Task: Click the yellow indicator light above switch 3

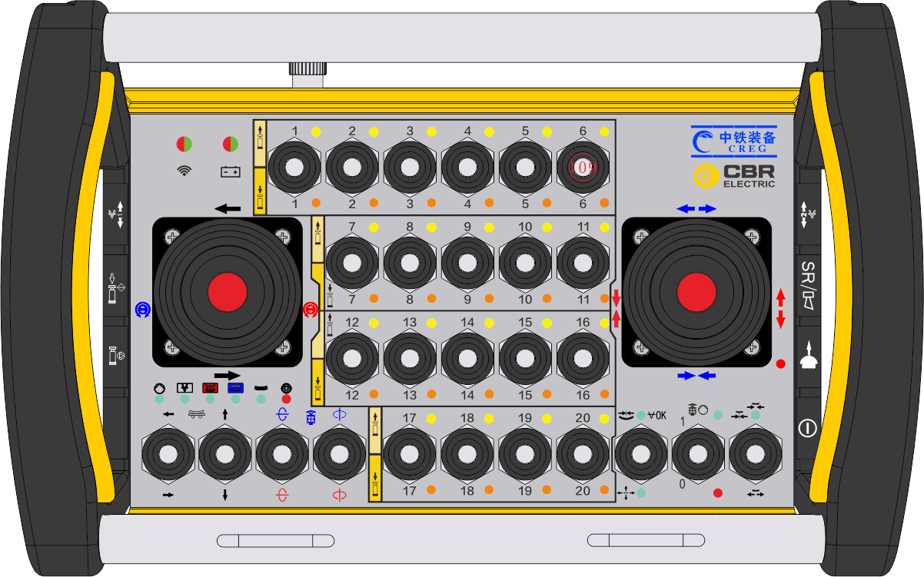Action: tap(431, 131)
